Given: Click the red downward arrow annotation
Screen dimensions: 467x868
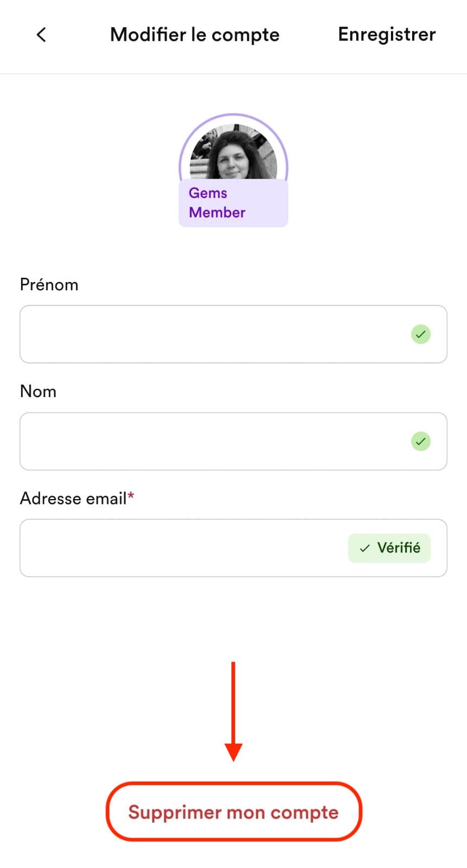Looking at the screenshot, I should 233,711.
